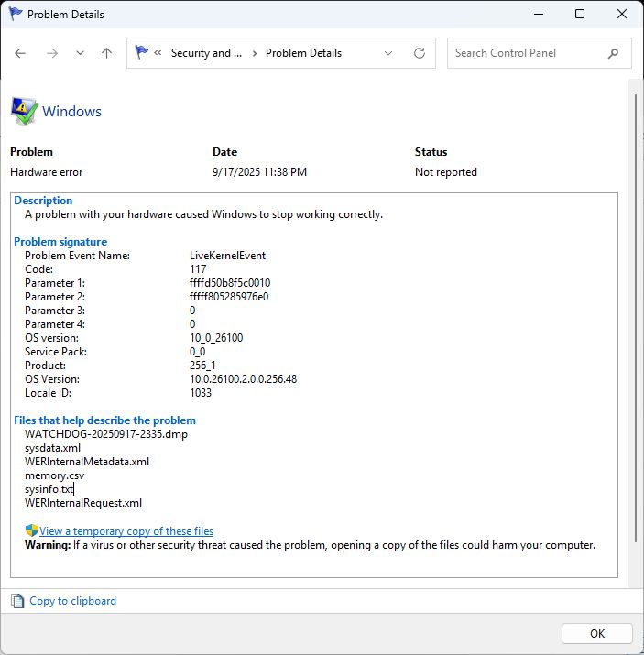
Task: Click the search magnifier icon
Action: tap(613, 53)
